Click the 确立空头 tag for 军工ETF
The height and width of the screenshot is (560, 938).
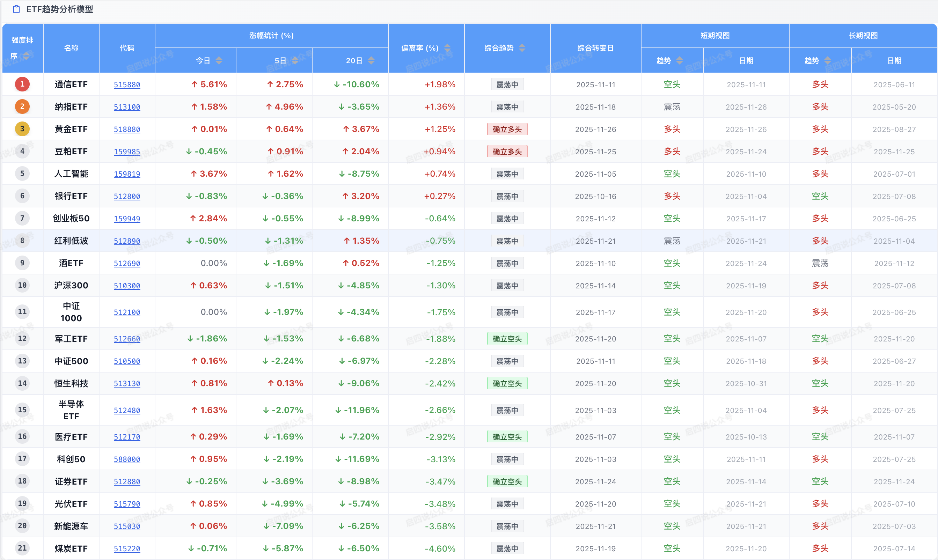click(x=507, y=339)
